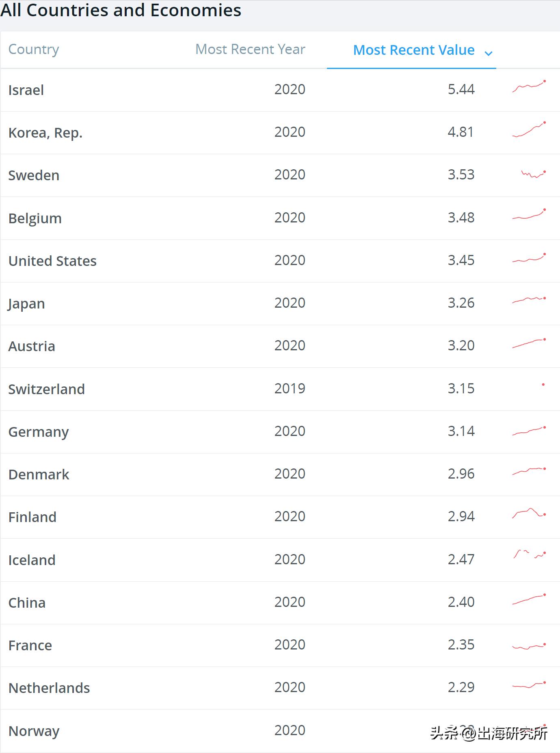Screen dimensions: 560x753
Task: Sort by the Most Recent Value column
Action: click(x=413, y=50)
